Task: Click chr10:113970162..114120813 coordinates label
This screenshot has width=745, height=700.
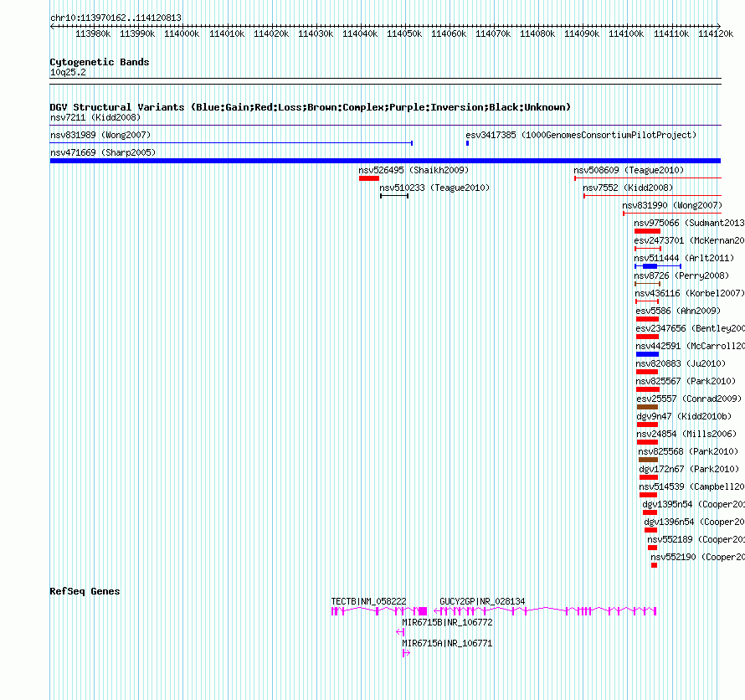Action: [x=116, y=18]
